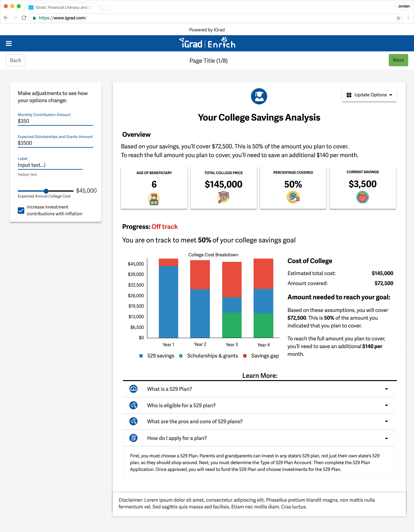414x532 pixels.
Task: Open the Update Options dropdown
Action: point(369,95)
